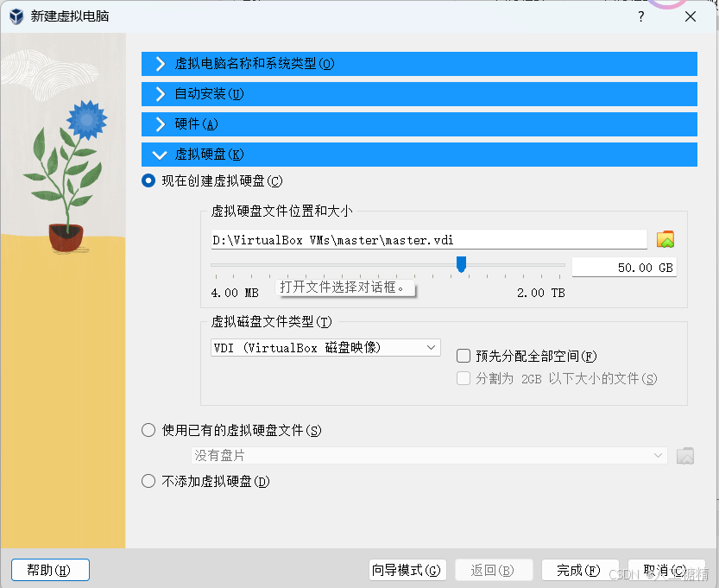Open the 没有盘片 existing disk dropdown
The height and width of the screenshot is (588, 719).
click(429, 455)
